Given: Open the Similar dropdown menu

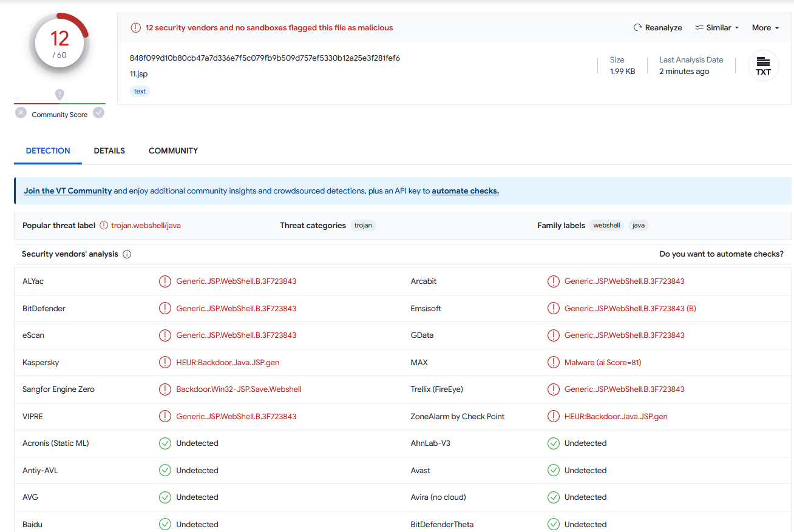Looking at the screenshot, I should click(717, 28).
